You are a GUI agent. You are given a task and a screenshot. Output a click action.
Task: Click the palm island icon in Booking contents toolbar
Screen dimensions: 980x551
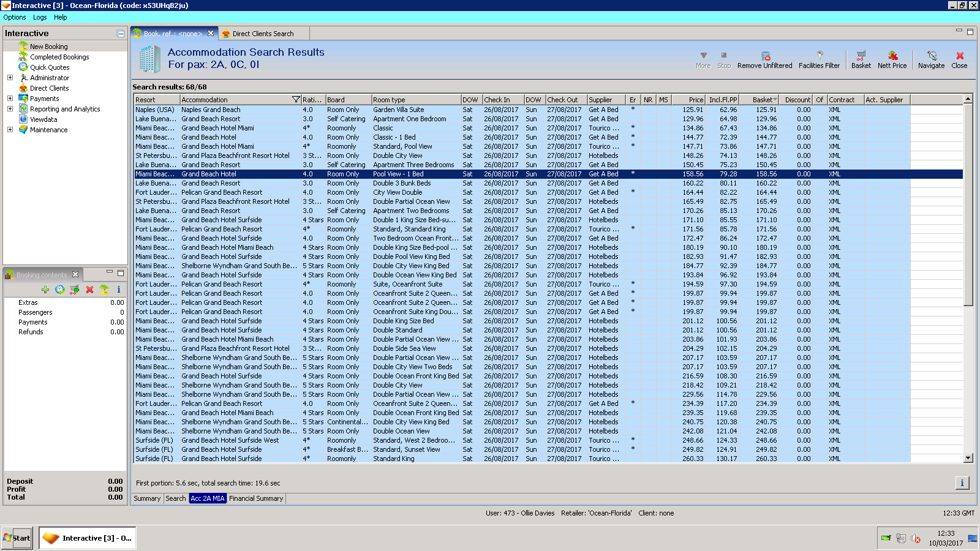pyautogui.click(x=104, y=290)
